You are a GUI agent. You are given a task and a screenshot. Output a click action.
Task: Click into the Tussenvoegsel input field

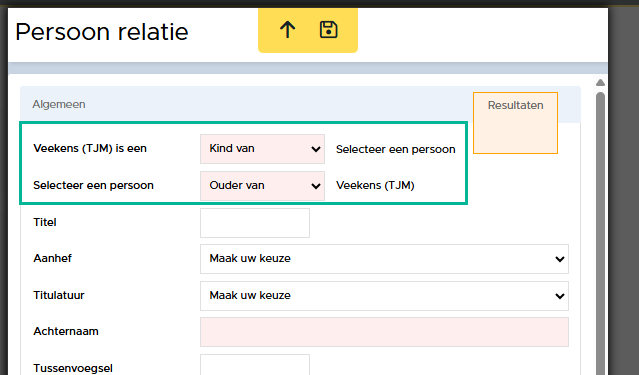click(x=255, y=365)
